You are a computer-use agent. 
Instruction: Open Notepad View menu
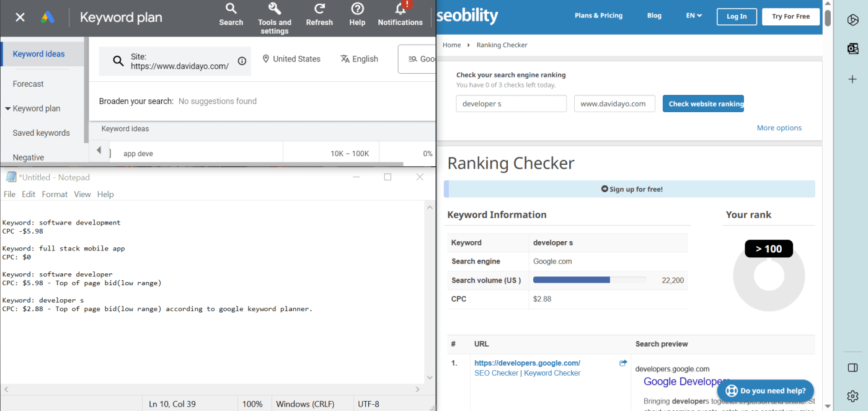(82, 194)
